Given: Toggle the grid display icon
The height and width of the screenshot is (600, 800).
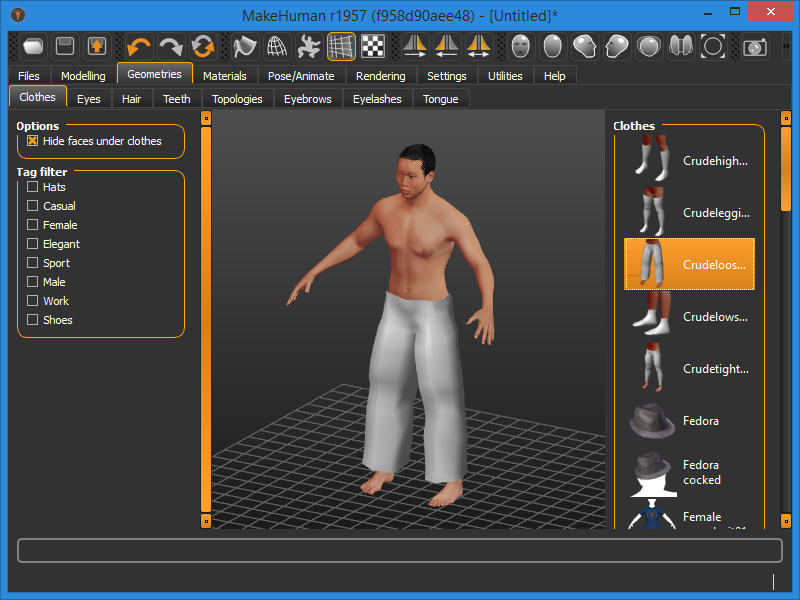Looking at the screenshot, I should (x=341, y=46).
